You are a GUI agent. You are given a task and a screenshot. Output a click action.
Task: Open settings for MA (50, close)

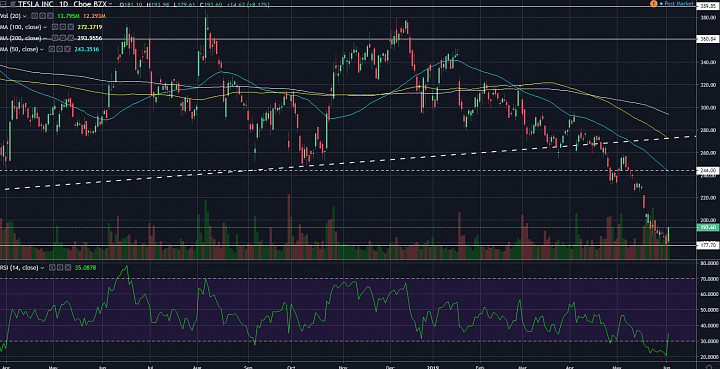pos(59,49)
